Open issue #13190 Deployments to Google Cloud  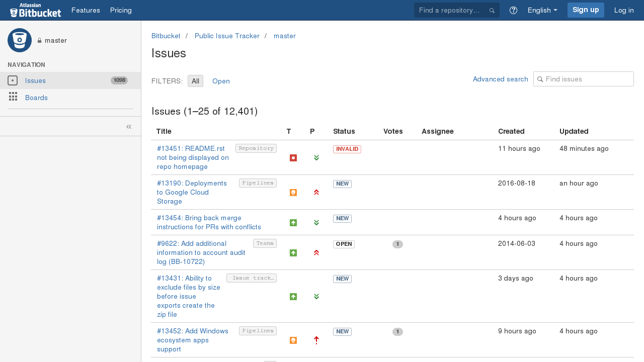192,192
